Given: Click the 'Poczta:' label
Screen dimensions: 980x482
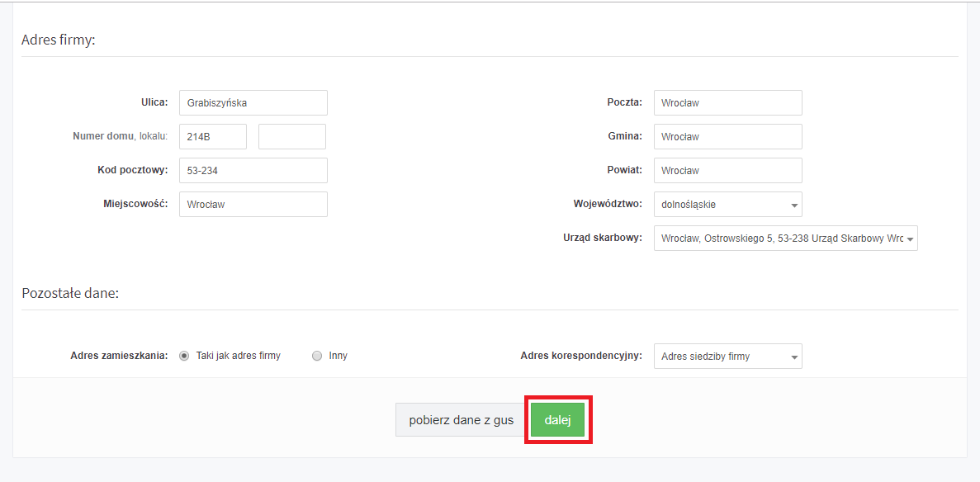Looking at the screenshot, I should click(625, 102).
